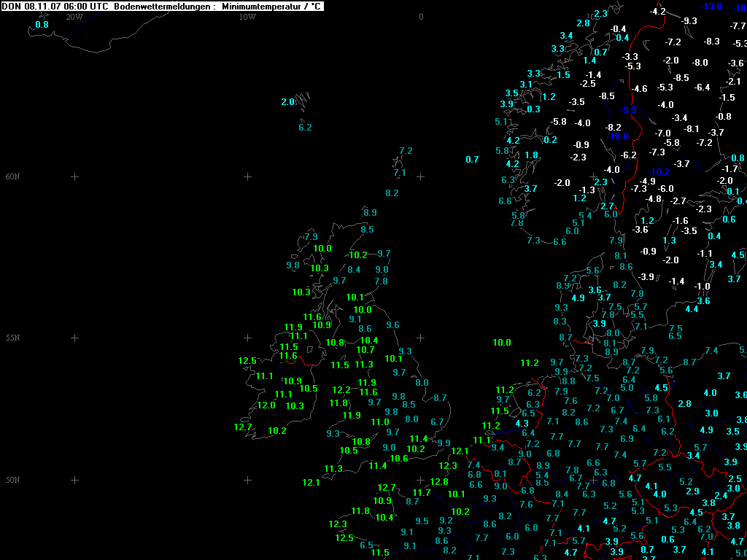
Task: Select the isolated 0.7 reading at sea
Action: point(472,160)
